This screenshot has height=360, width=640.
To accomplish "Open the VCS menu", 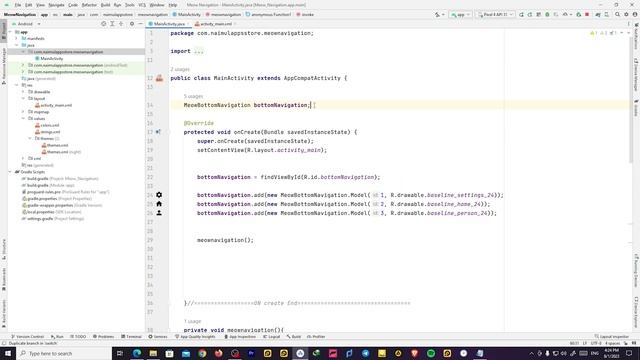I will coord(142,5).
